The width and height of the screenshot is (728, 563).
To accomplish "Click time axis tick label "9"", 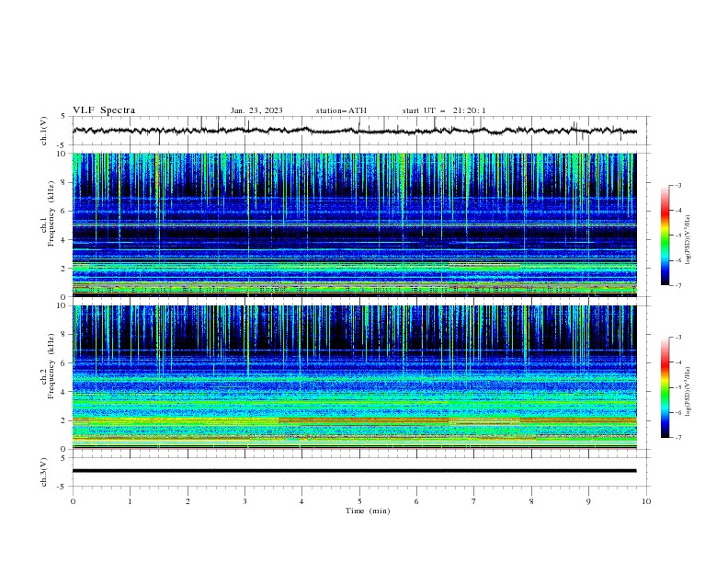I will coord(588,501).
